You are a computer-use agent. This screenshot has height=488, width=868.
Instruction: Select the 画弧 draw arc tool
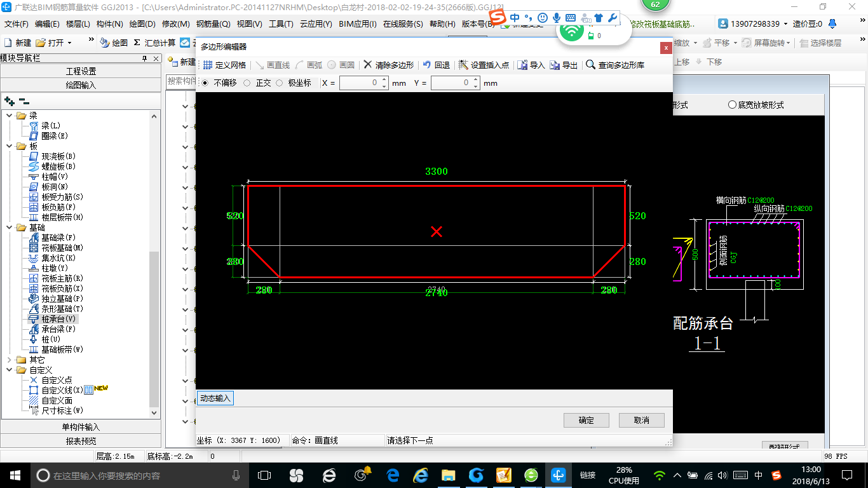click(309, 65)
